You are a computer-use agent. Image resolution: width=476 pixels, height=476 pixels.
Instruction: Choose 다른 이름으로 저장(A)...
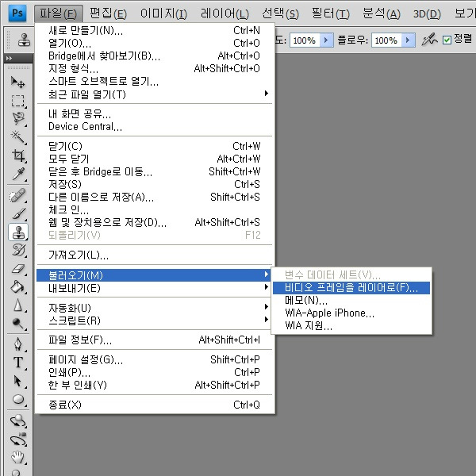155,197
